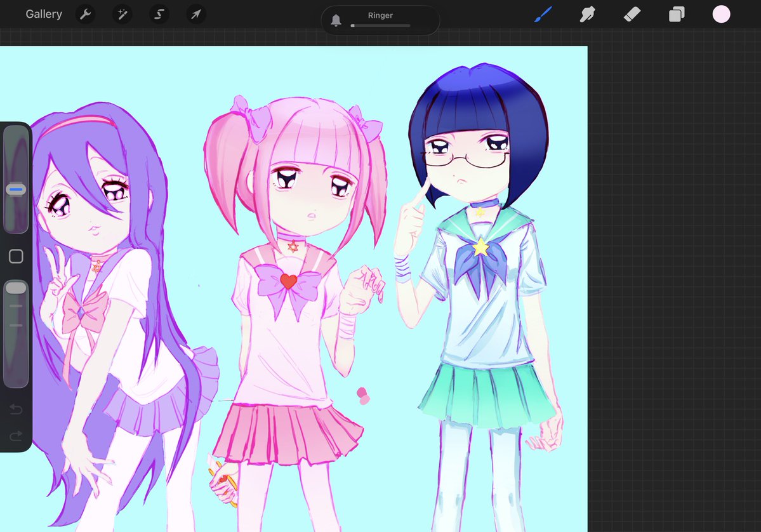Click the Ringer volume bar

pos(381,25)
